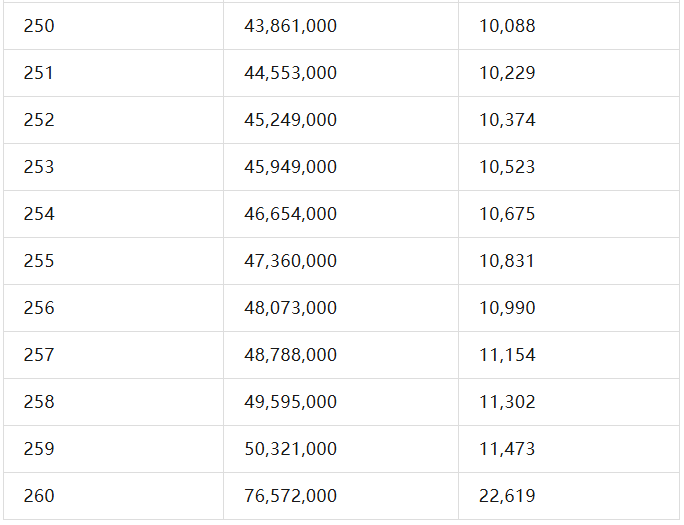Click the row labeled 255
The image size is (684, 525).
(x=40, y=261)
